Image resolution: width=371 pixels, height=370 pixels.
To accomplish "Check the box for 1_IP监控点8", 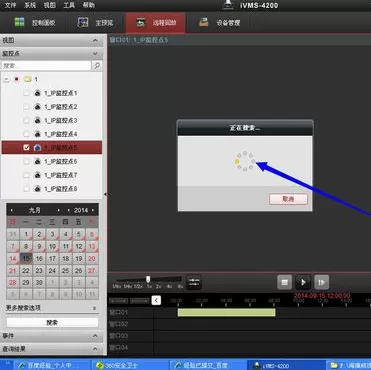I will tap(26, 189).
